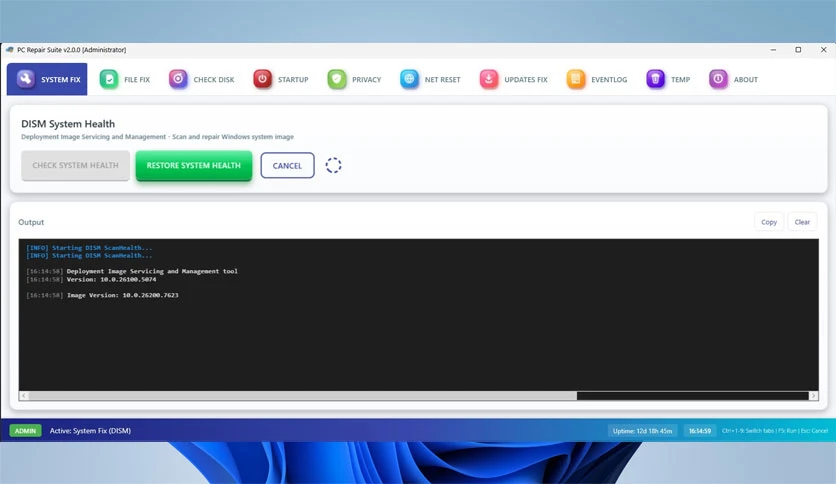Image resolution: width=836 pixels, height=484 pixels.
Task: Click the Privacy green shield icon
Action: click(x=336, y=79)
